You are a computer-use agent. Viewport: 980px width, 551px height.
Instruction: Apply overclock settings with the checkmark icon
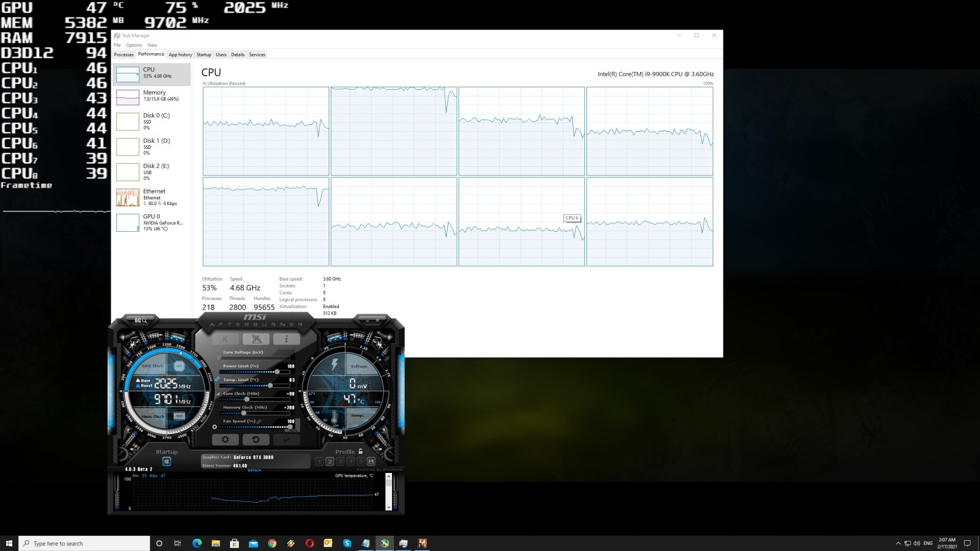tap(286, 439)
